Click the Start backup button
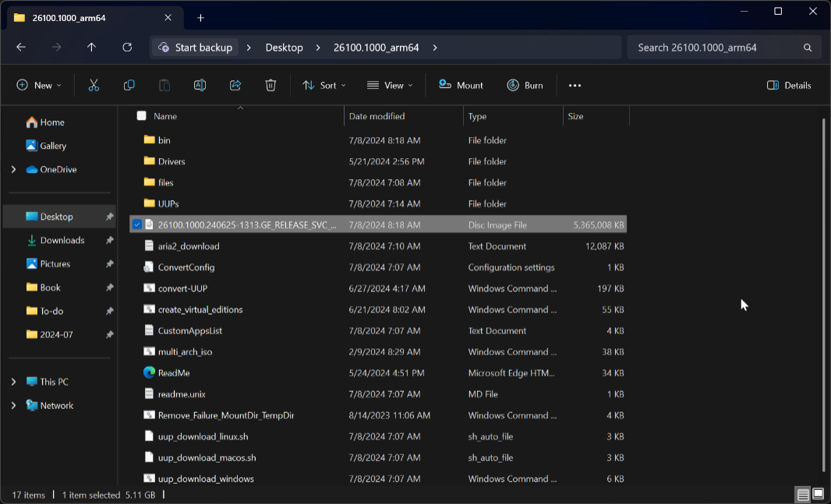The width and height of the screenshot is (831, 504). [x=194, y=47]
